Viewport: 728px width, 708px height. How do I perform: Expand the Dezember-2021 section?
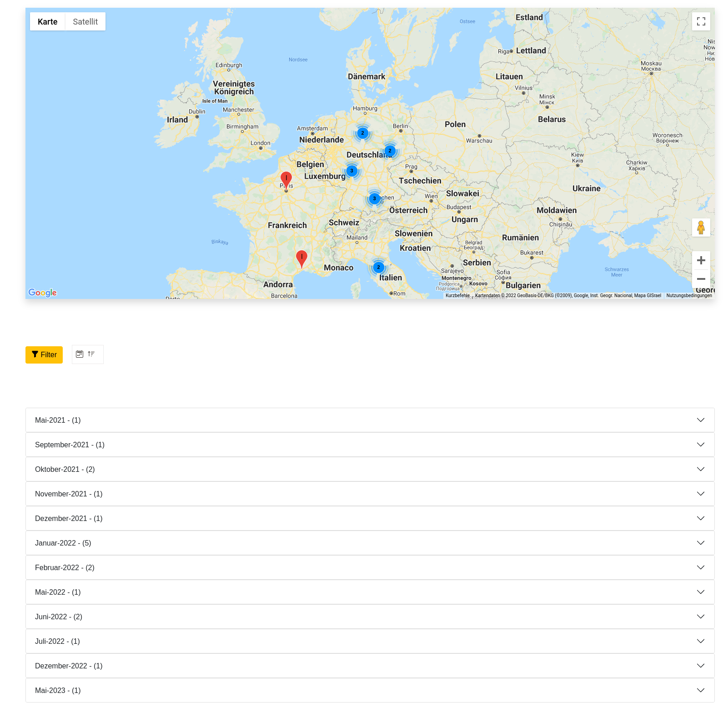coord(370,518)
